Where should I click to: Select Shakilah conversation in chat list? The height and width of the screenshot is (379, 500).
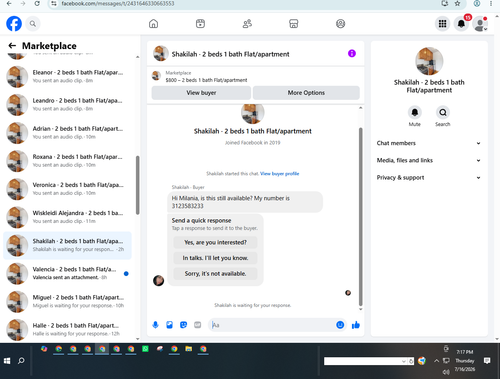pyautogui.click(x=67, y=245)
